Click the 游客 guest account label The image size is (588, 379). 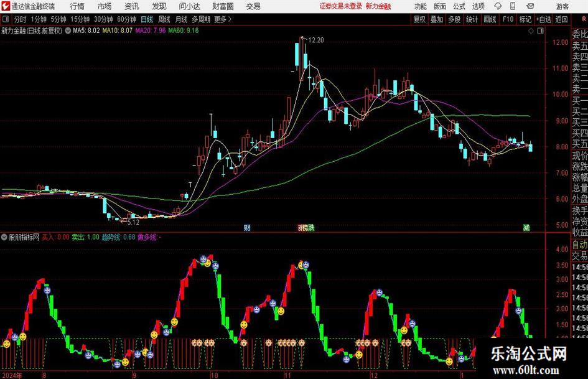click(562, 6)
